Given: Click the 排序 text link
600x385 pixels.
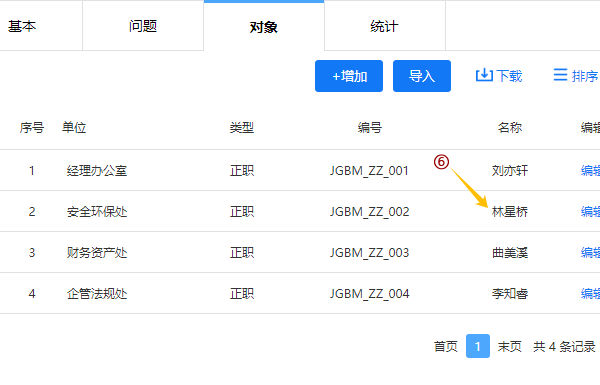Looking at the screenshot, I should (x=585, y=76).
